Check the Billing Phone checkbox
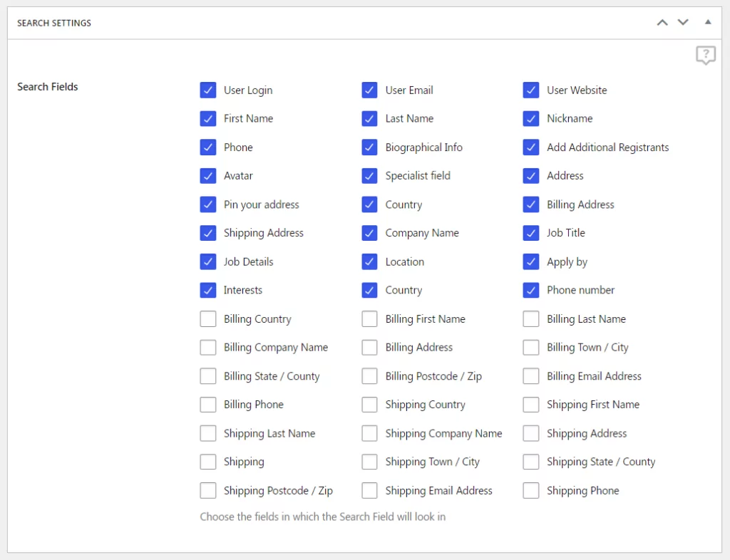Viewport: 730px width, 560px height. 208,405
